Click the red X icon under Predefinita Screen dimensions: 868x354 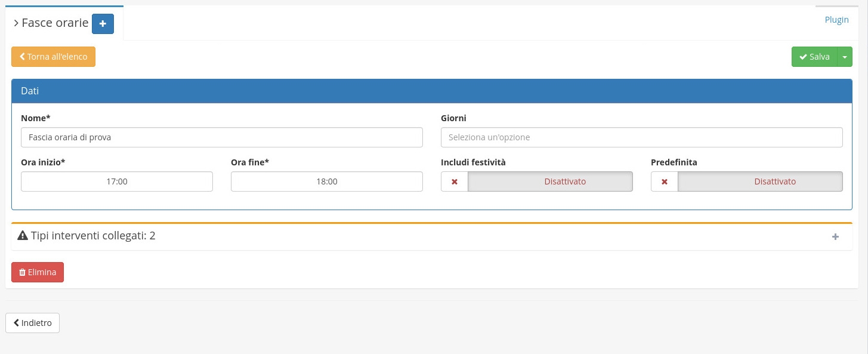point(665,182)
